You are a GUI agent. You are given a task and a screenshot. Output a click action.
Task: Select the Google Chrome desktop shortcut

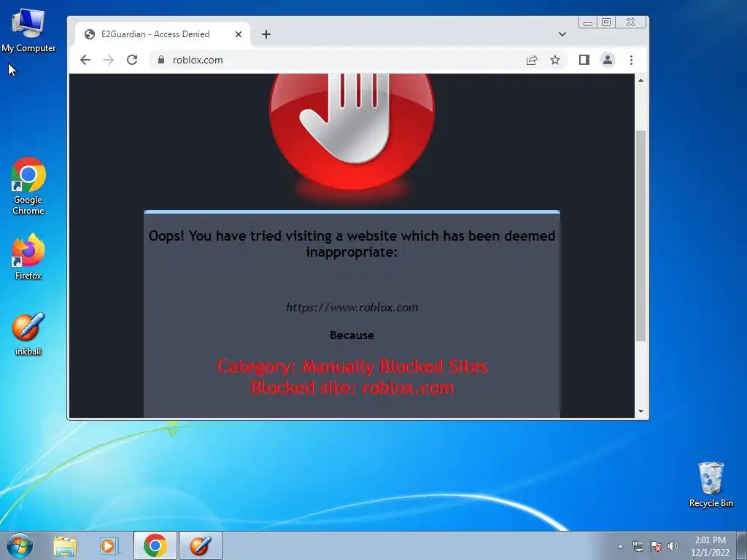click(28, 186)
